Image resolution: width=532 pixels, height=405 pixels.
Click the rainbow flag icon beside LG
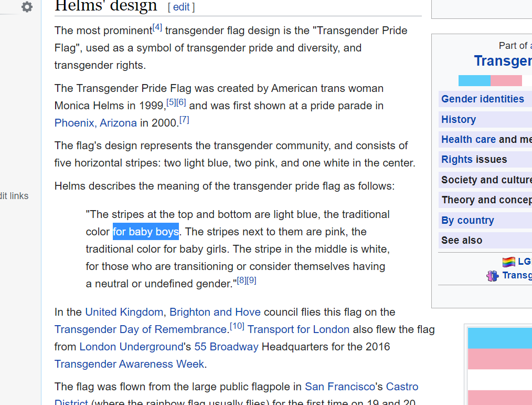[508, 262]
